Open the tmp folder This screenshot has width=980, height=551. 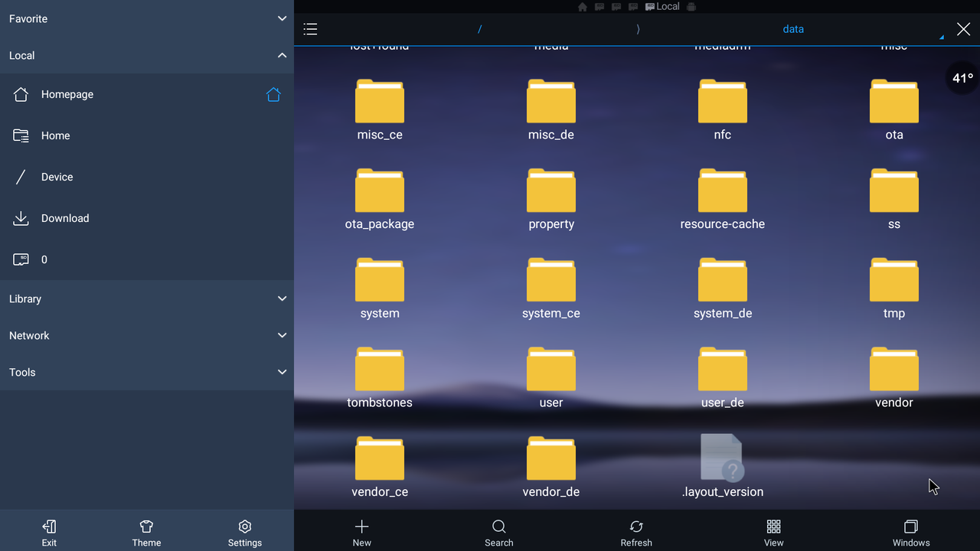pos(894,289)
